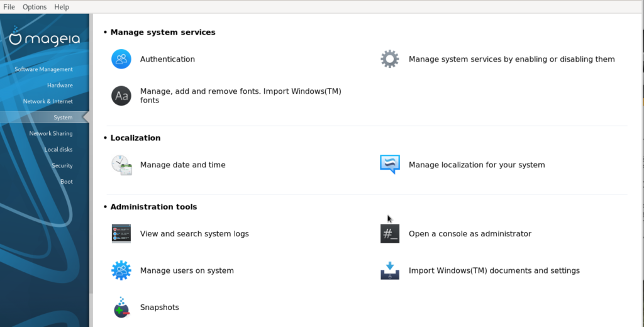Go to Network & Internet section

pyautogui.click(x=48, y=101)
